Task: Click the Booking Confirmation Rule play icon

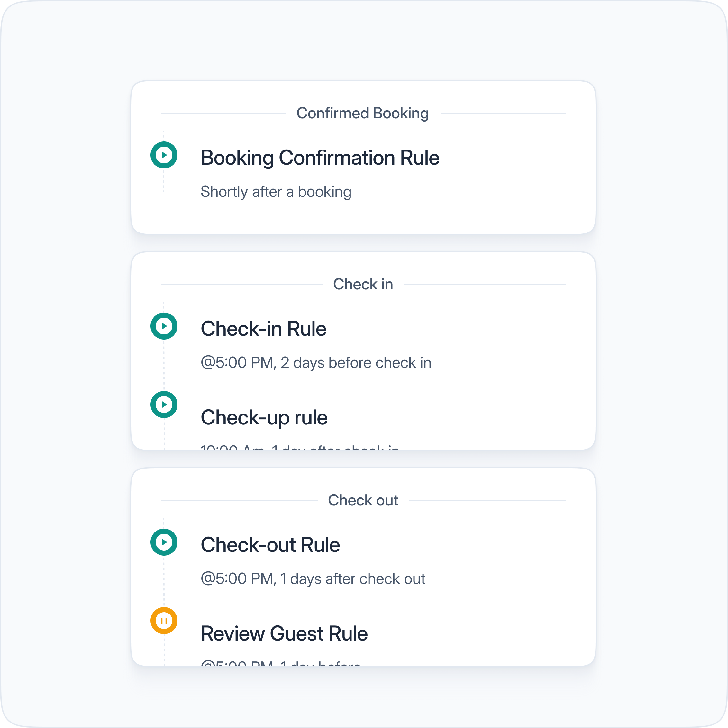Action: tap(164, 155)
